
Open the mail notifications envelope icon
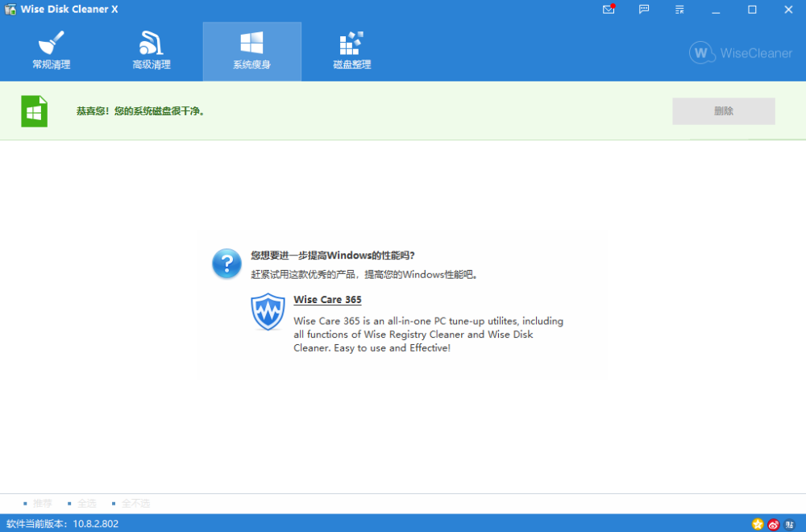(x=609, y=9)
